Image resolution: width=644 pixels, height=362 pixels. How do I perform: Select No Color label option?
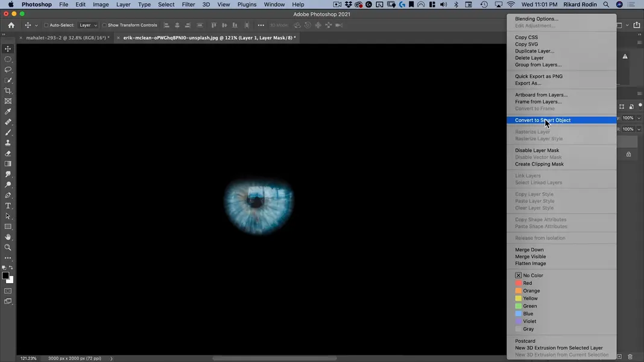tap(529, 275)
